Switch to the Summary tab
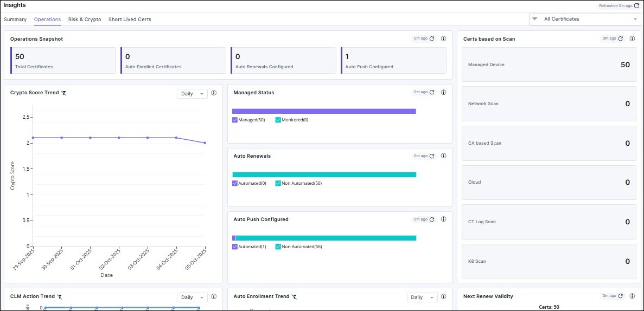Screen dimensions: 644x311 [15, 20]
